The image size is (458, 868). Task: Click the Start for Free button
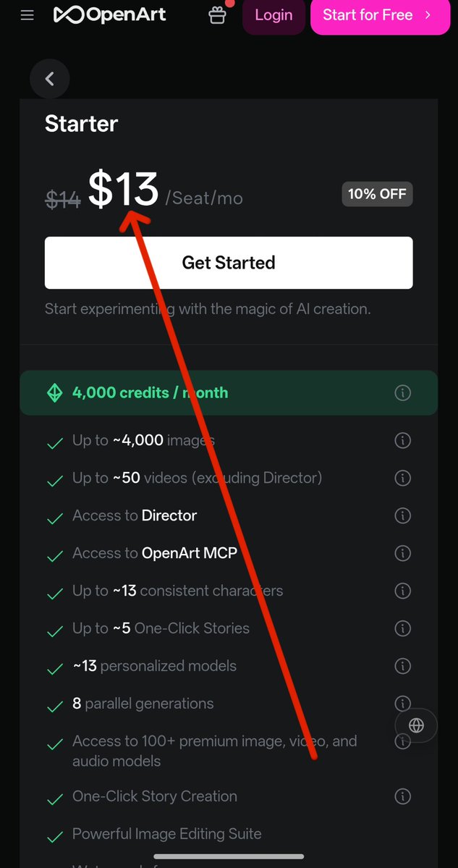(381, 15)
